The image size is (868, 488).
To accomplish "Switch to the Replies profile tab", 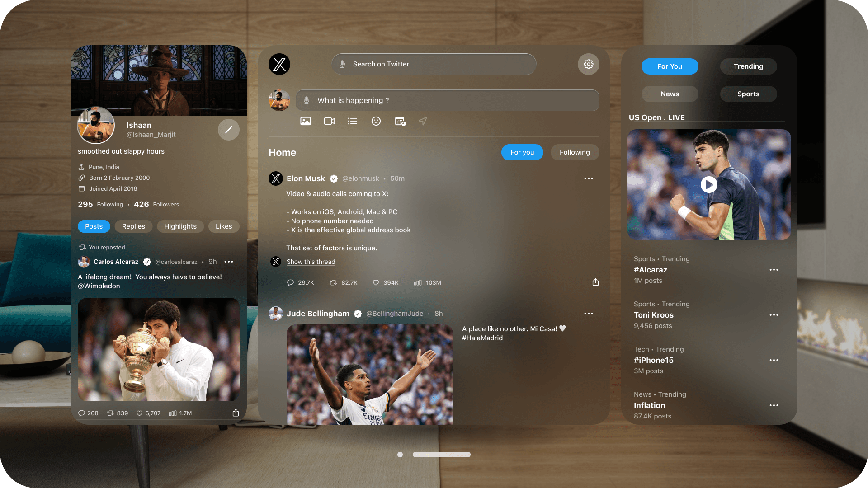I will coord(133,226).
